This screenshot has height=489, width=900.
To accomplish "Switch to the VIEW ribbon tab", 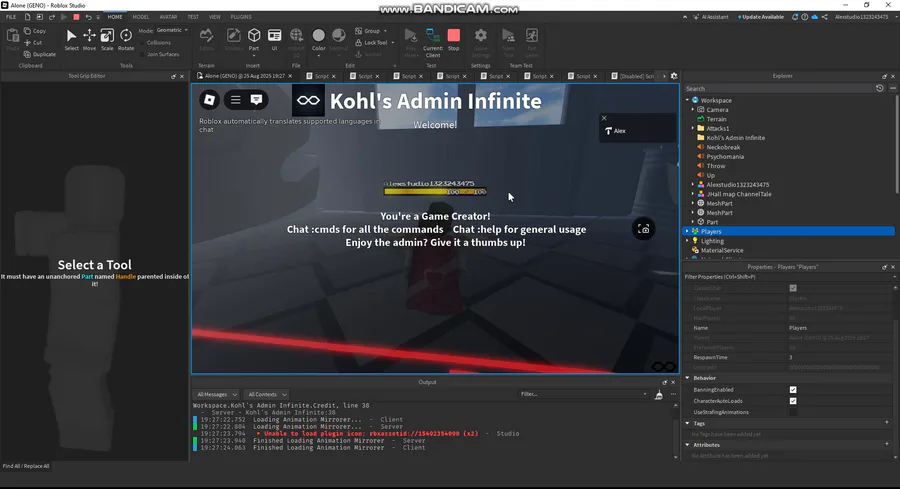I will (215, 17).
